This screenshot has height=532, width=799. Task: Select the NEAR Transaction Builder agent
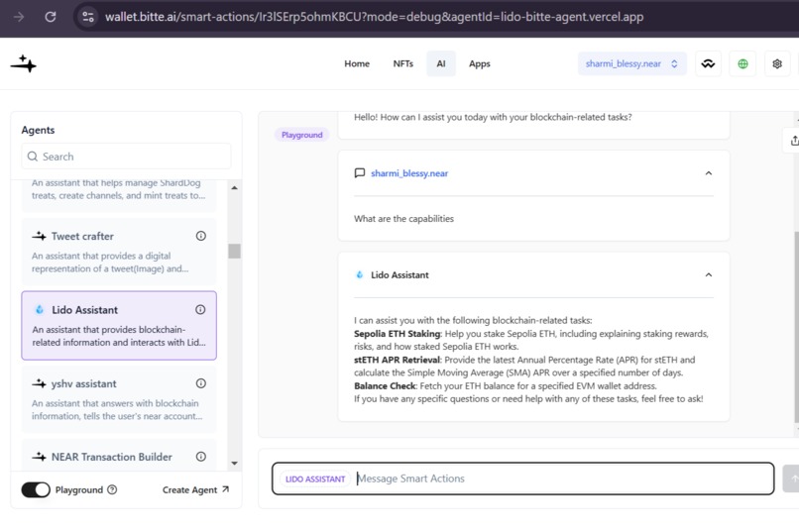pyautogui.click(x=119, y=455)
